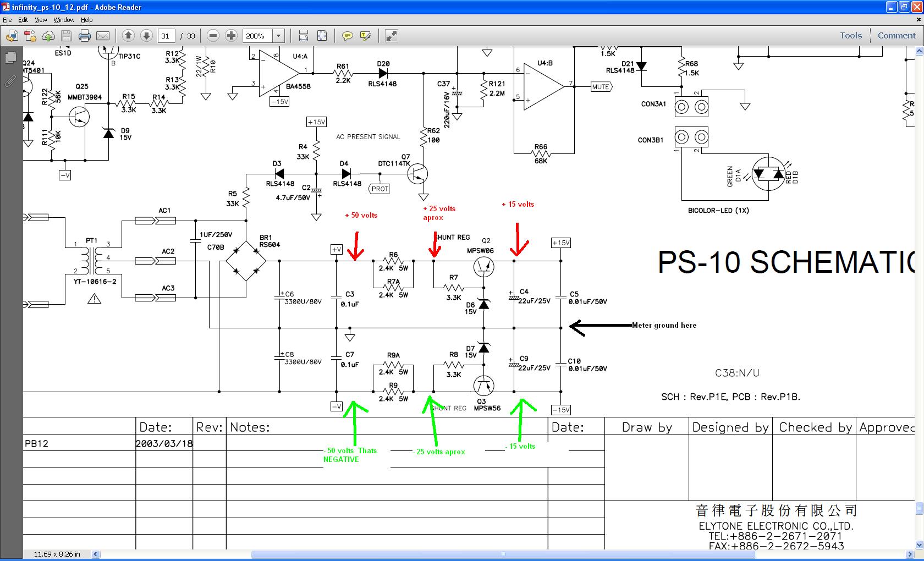Show the page thumbnails panel
This screenshot has width=924, height=561.
point(10,58)
